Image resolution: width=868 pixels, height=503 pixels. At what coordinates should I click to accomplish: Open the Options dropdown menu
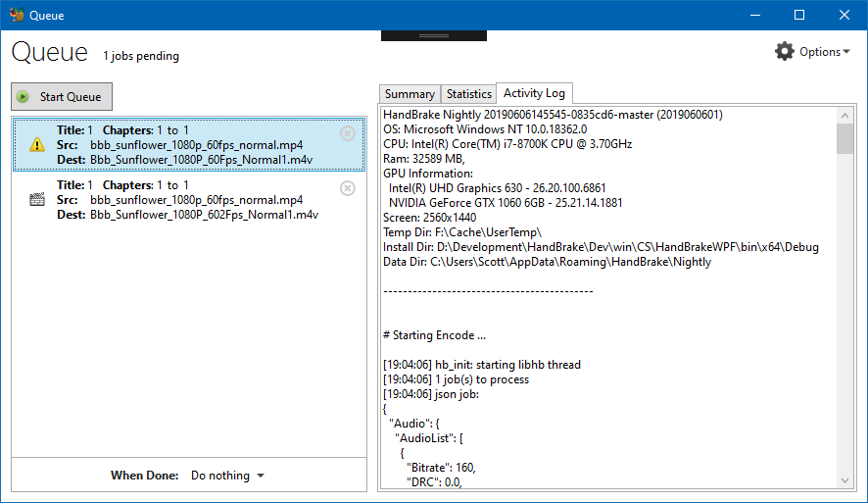click(x=812, y=52)
